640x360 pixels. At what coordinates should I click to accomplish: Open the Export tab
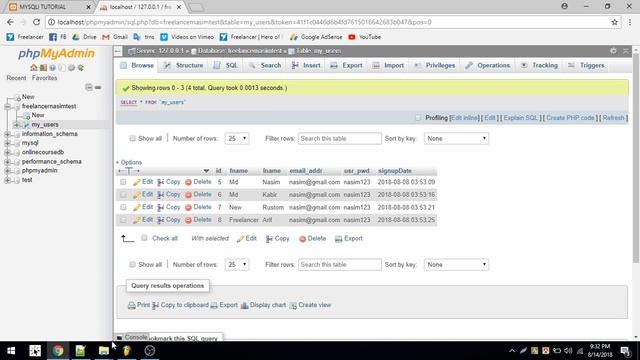point(346,65)
